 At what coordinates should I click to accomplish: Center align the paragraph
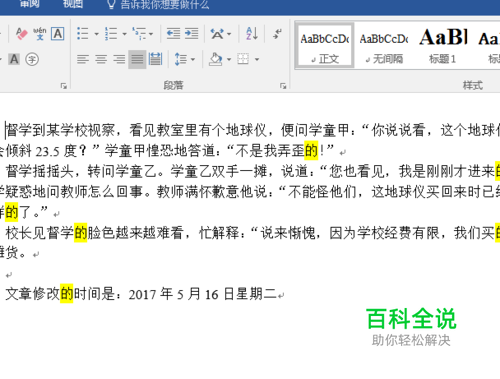(101, 60)
